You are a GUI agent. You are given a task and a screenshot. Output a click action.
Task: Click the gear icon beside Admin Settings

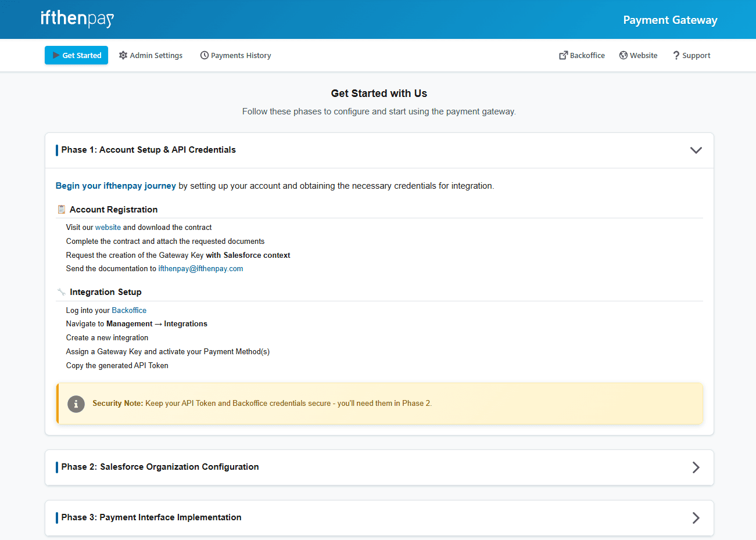tap(123, 55)
